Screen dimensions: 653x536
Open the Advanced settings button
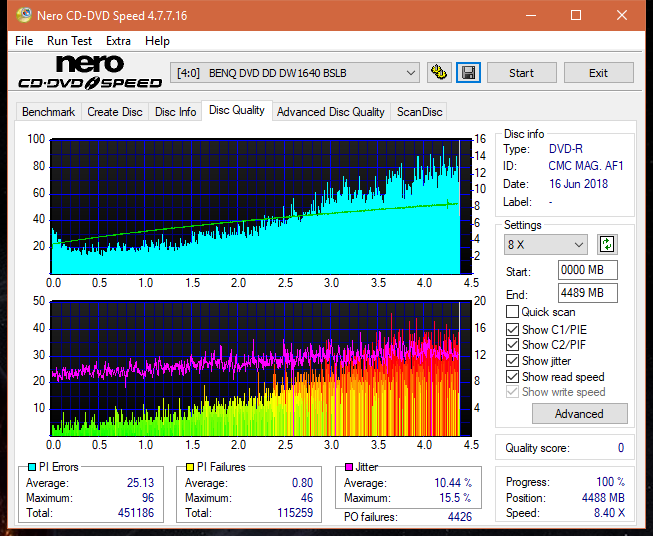pyautogui.click(x=579, y=414)
